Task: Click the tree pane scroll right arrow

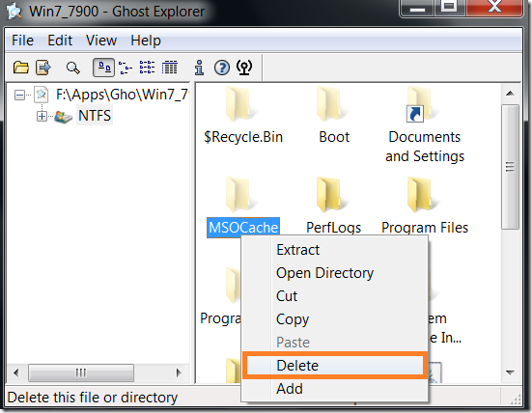Action: (179, 373)
